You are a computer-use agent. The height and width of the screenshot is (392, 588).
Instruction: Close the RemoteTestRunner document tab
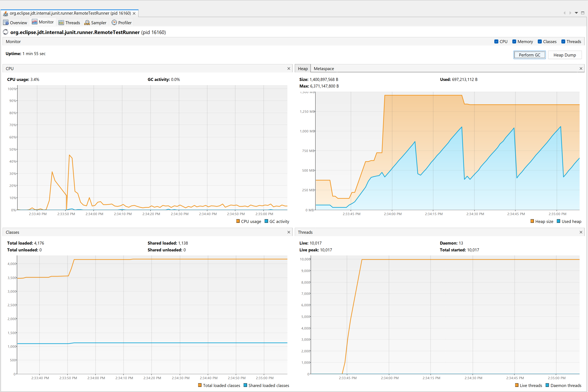pyautogui.click(x=134, y=13)
